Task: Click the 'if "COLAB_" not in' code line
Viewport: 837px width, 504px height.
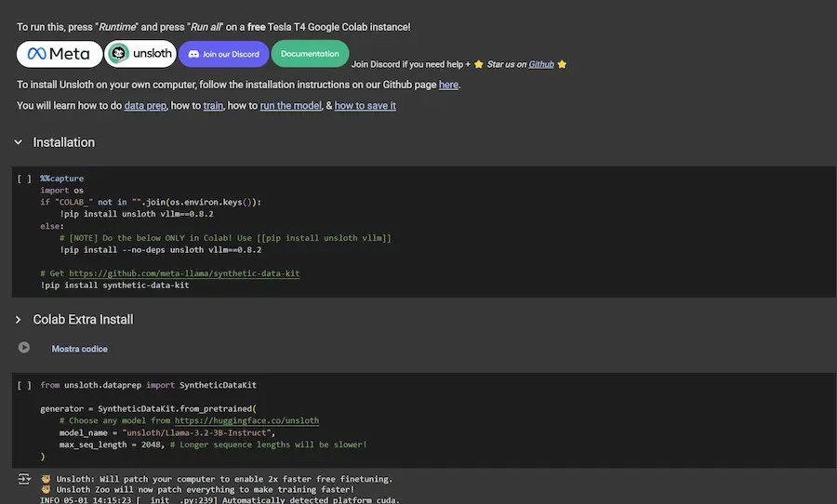Action: click(x=151, y=202)
